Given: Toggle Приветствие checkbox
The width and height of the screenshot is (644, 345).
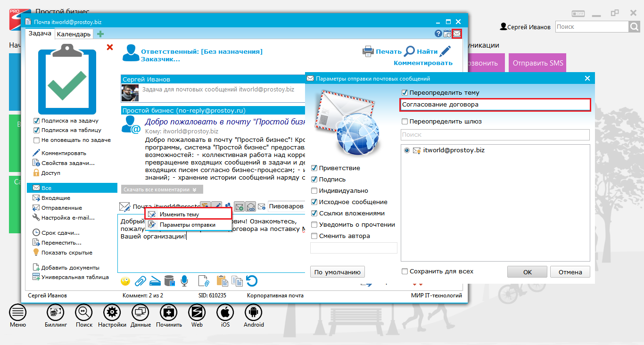Looking at the screenshot, I should click(314, 168).
